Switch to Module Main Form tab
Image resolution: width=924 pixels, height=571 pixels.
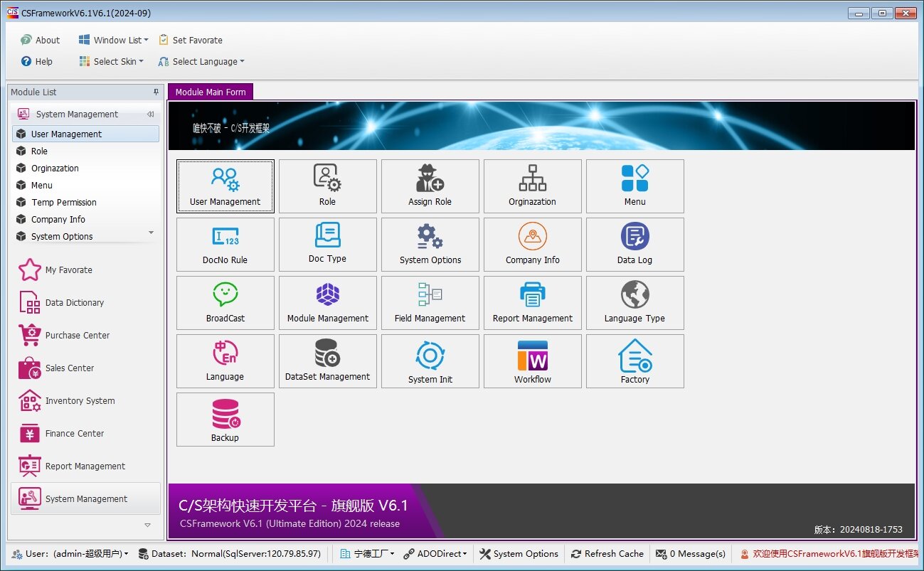(211, 92)
